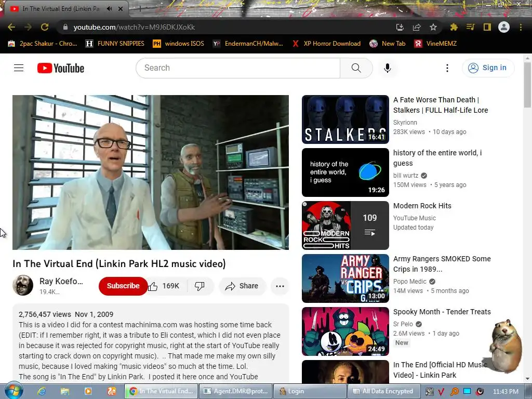The image size is (532, 399).
Task: Open YouTube settings three-dot menu
Action: [447, 68]
